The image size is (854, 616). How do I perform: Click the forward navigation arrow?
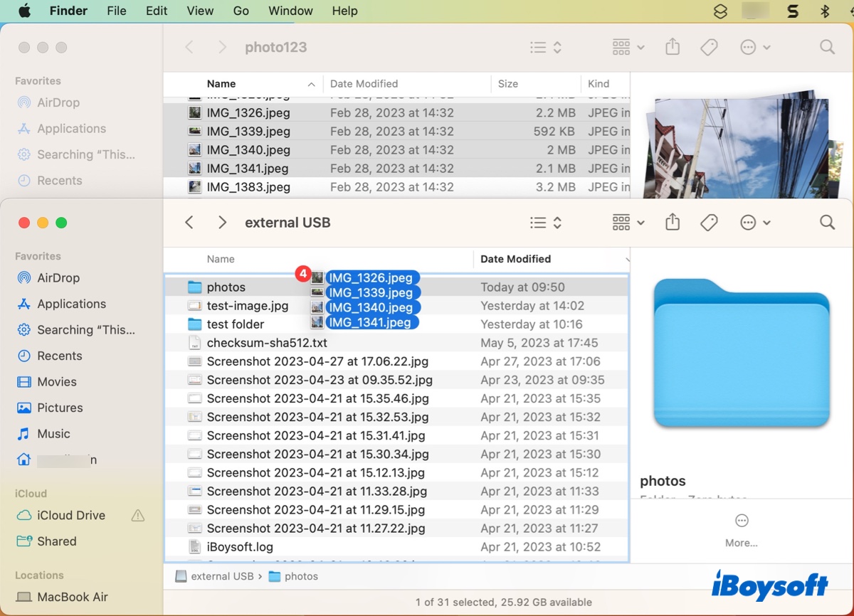(x=222, y=222)
